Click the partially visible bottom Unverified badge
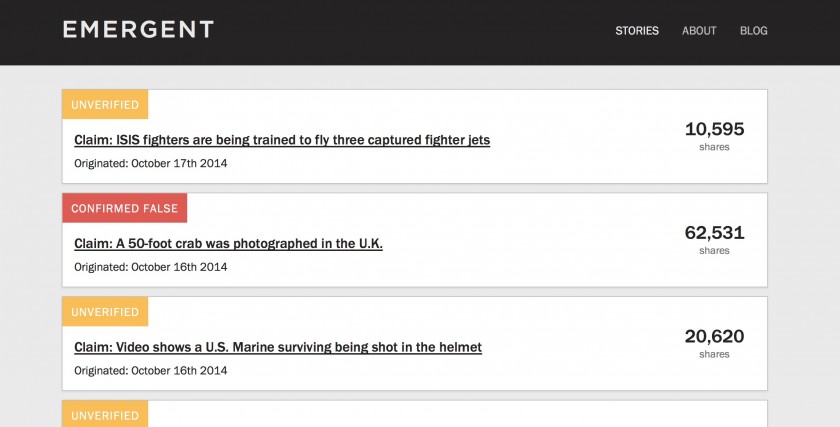Screen dimensions: 840x427 pos(105,415)
